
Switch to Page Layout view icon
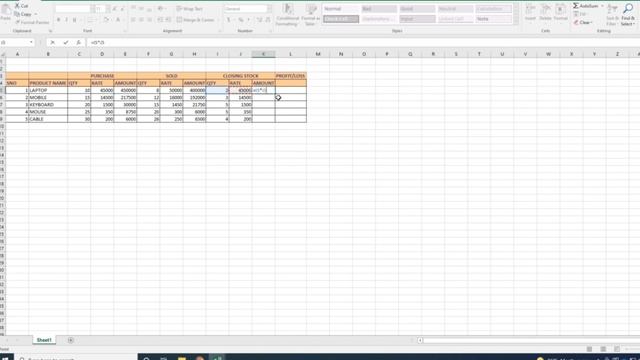pos(603,349)
